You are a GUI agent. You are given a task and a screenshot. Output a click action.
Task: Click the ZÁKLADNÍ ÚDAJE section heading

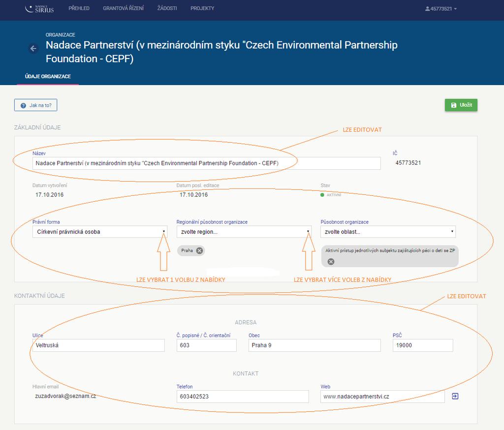click(37, 127)
